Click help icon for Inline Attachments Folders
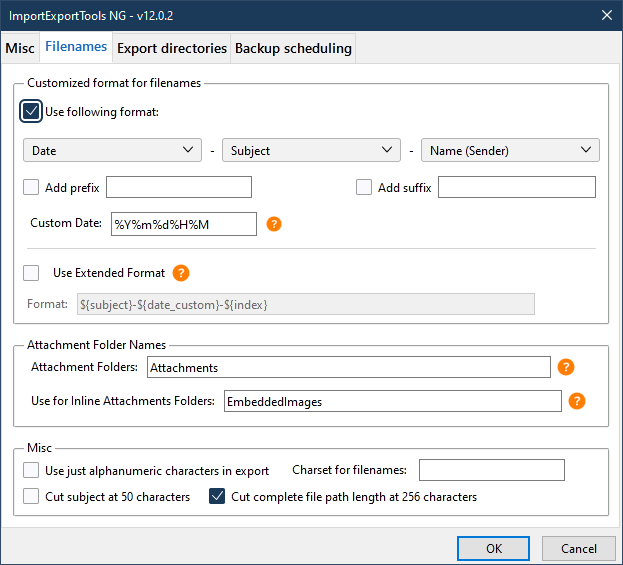Image resolution: width=623 pixels, height=565 pixels. coord(576,401)
